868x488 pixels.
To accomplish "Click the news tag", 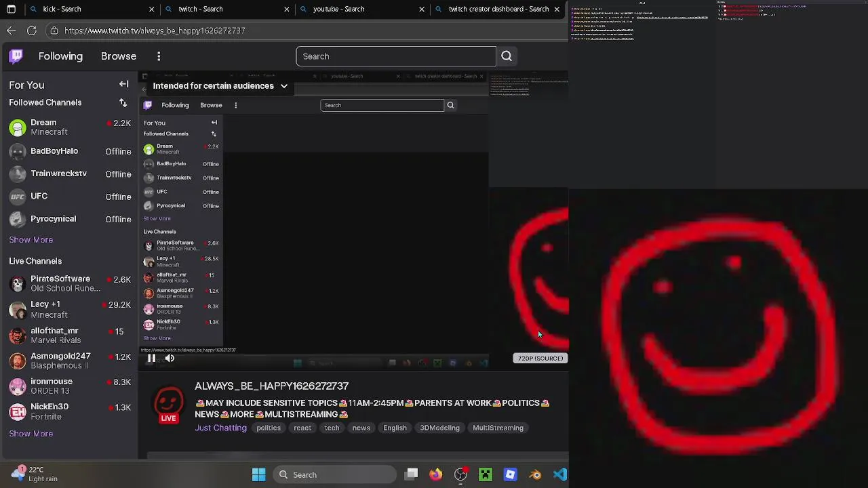I will tap(361, 428).
